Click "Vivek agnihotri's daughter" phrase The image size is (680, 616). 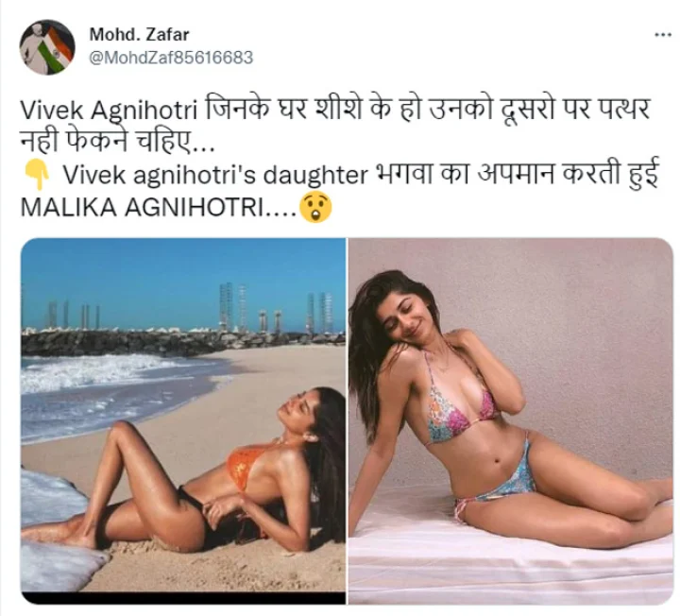click(x=216, y=175)
